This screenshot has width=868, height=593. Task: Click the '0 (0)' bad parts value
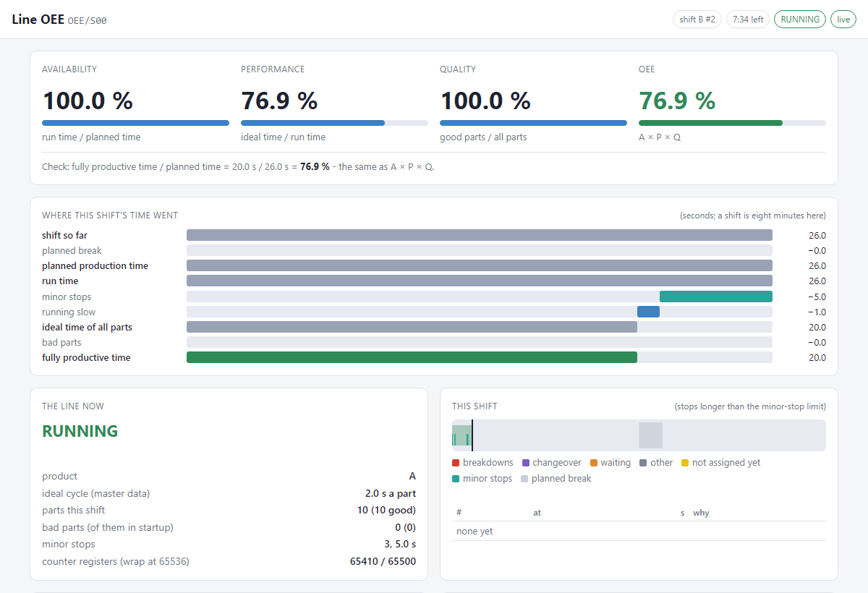pyautogui.click(x=406, y=527)
